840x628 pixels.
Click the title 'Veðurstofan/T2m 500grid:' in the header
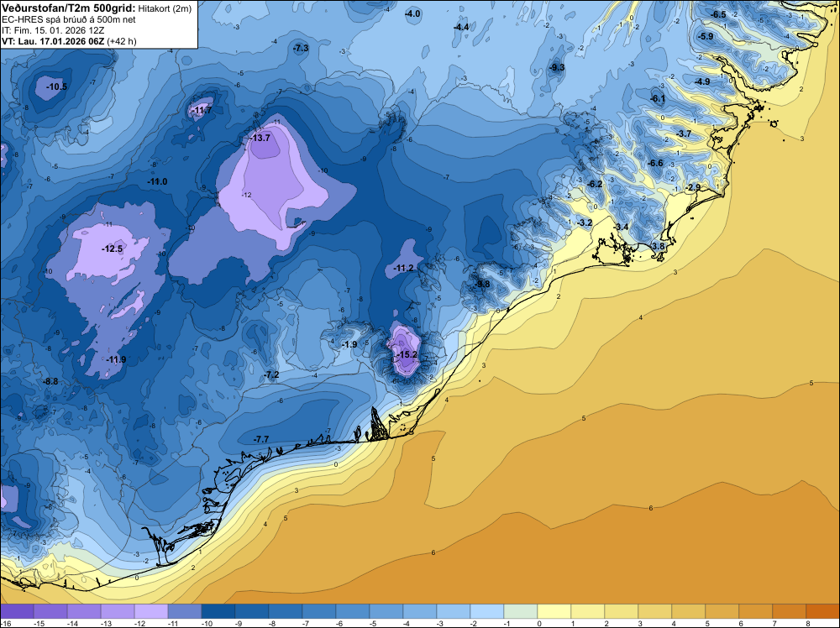point(68,8)
